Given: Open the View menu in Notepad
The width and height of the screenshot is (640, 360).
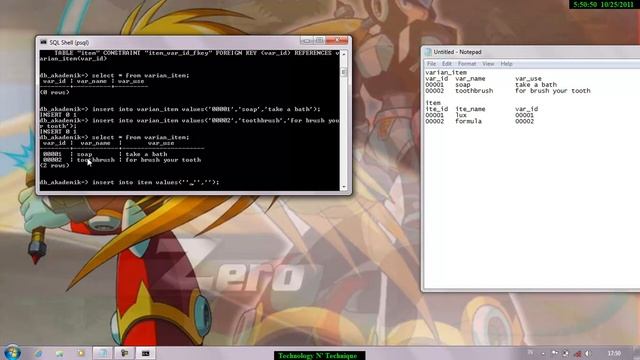Looking at the screenshot, I should pos(488,64).
